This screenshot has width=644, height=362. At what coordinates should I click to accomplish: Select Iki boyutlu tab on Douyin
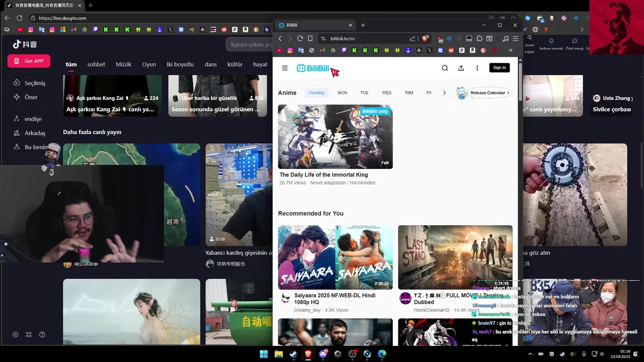click(180, 64)
